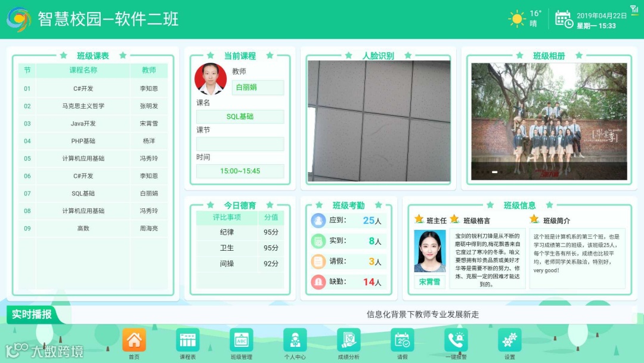Image resolution: width=644 pixels, height=363 pixels.
Task: Click the 应到 attendance person icon
Action: (318, 220)
